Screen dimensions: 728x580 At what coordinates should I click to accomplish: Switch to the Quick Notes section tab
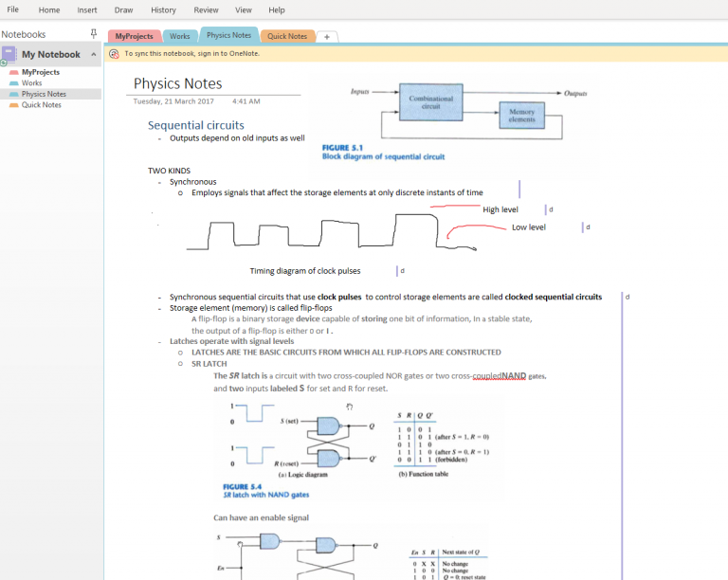coord(287,36)
